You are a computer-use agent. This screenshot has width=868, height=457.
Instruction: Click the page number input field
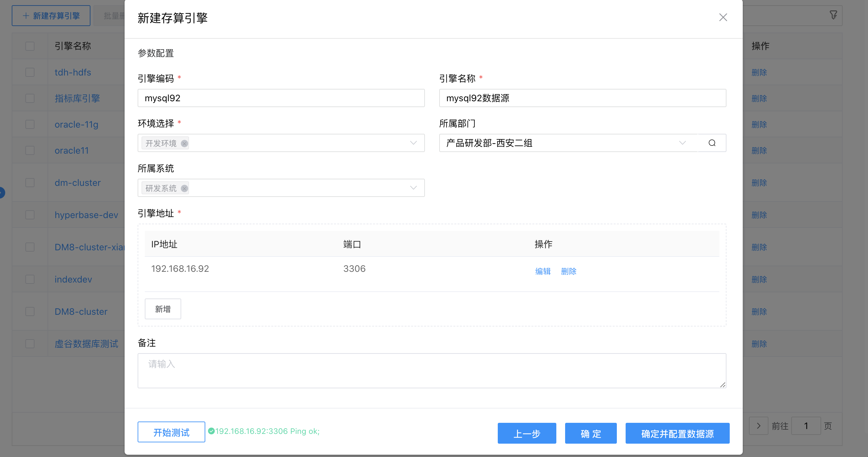tap(806, 426)
